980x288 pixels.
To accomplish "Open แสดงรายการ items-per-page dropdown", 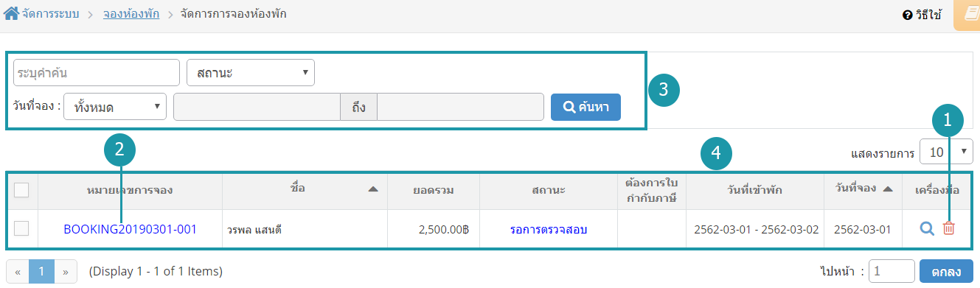I will [x=946, y=152].
